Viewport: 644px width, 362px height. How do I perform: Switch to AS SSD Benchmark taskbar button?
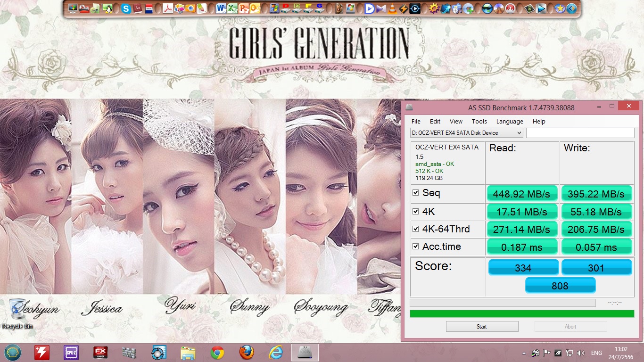pyautogui.click(x=305, y=353)
